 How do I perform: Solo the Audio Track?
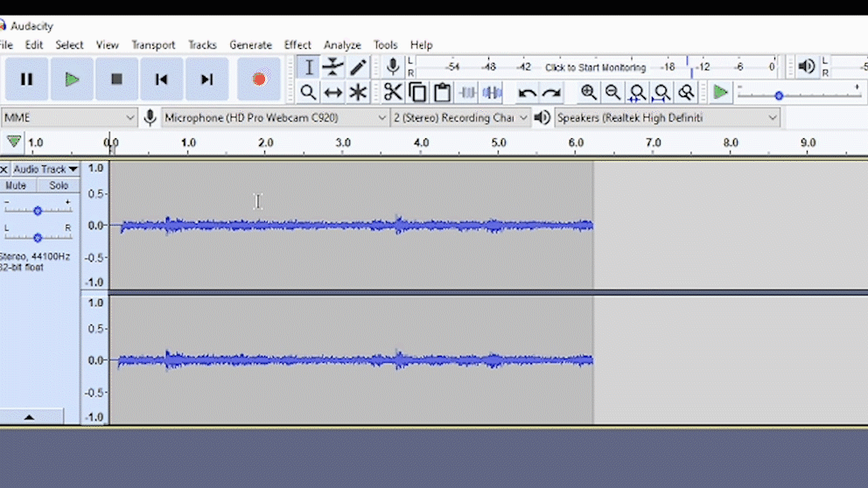tap(58, 185)
